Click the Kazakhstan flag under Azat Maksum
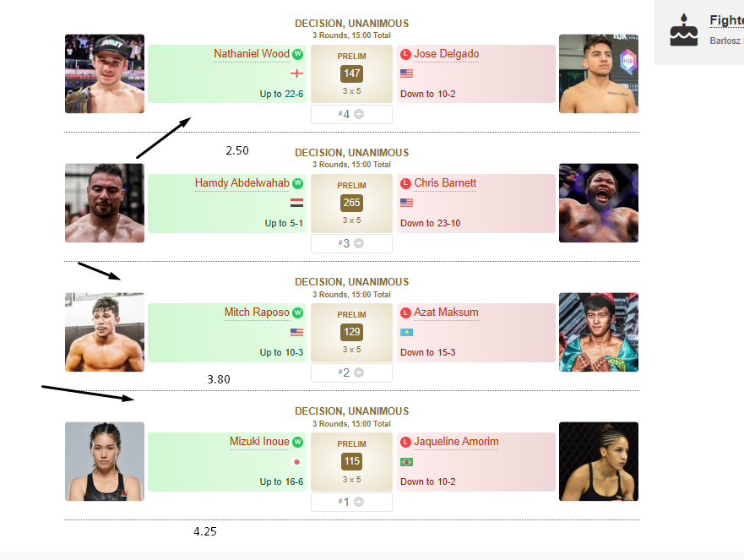Viewport: 744px width, 560px height. point(406,332)
